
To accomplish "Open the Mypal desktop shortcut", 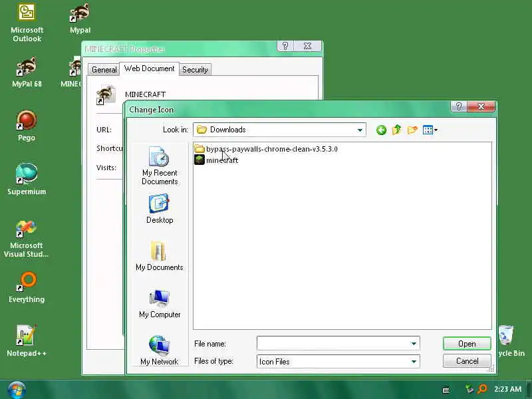I will tap(80, 19).
